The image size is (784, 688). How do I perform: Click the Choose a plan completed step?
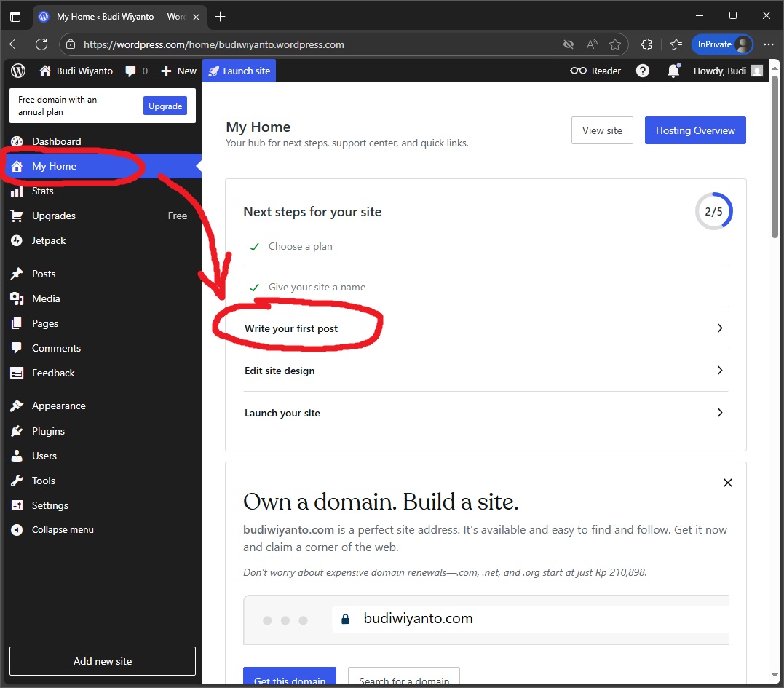[x=486, y=246]
